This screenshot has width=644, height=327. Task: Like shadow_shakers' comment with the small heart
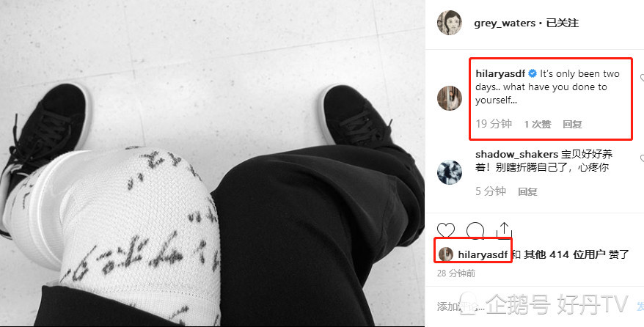(x=642, y=158)
